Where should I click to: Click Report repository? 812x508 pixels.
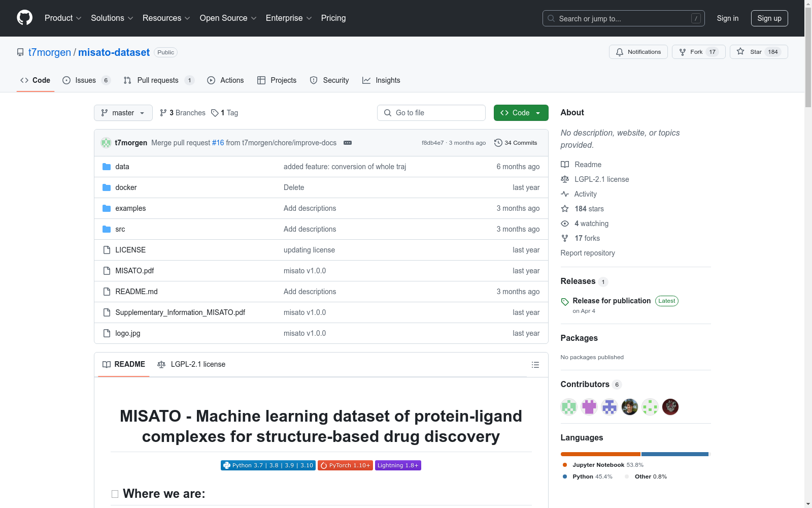point(588,253)
